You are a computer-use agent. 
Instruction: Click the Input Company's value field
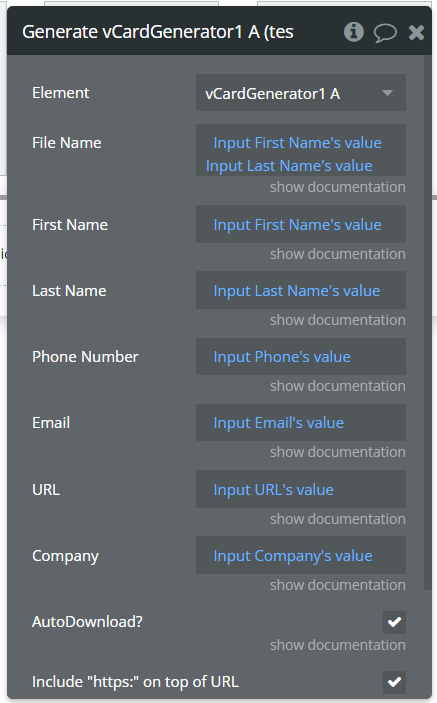pyautogui.click(x=301, y=555)
